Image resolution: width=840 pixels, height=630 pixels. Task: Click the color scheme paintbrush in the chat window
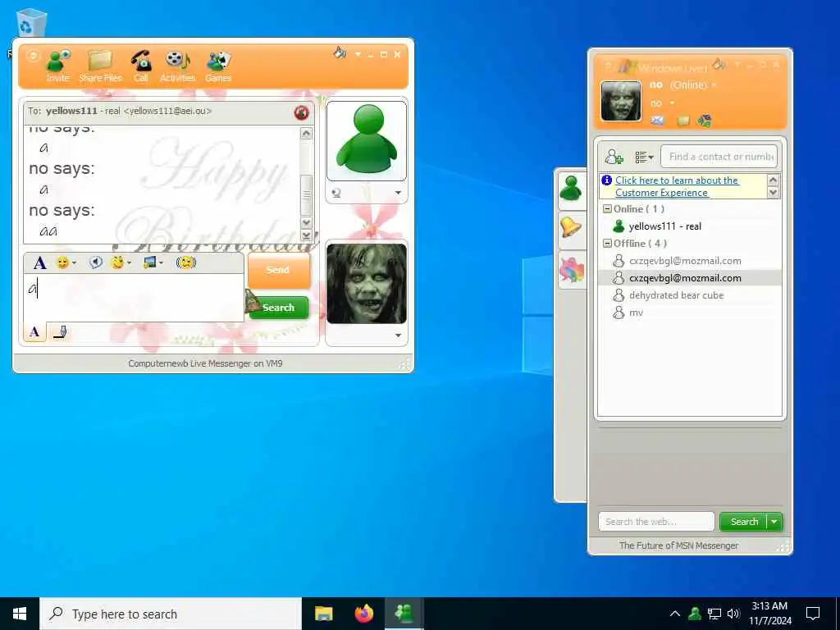(340, 52)
